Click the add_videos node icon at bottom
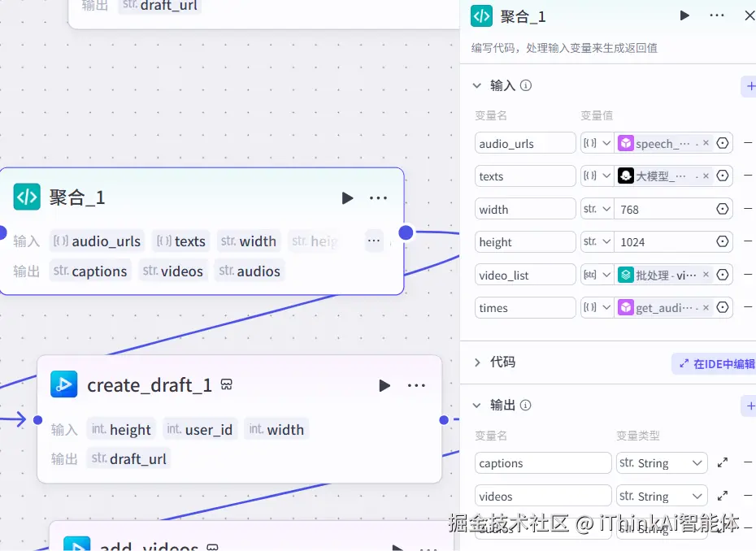Image resolution: width=756 pixels, height=551 pixels. pos(77,545)
